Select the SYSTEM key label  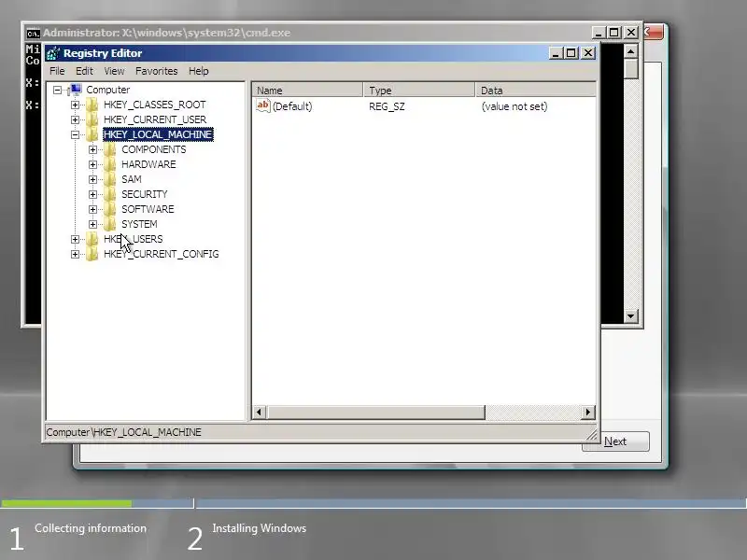pyautogui.click(x=139, y=224)
